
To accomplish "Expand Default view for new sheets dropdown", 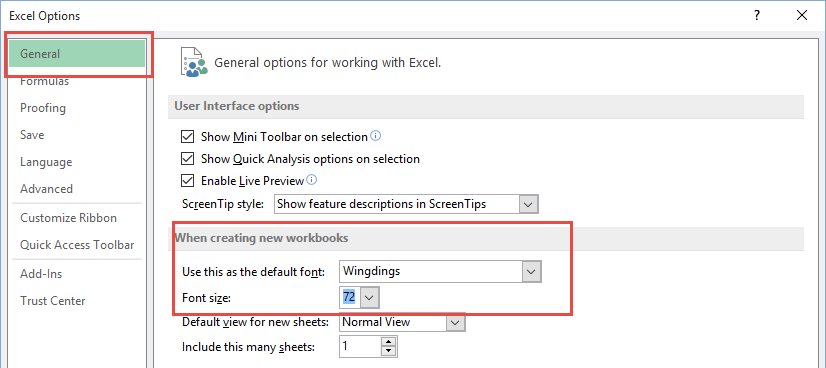I will 456,322.
